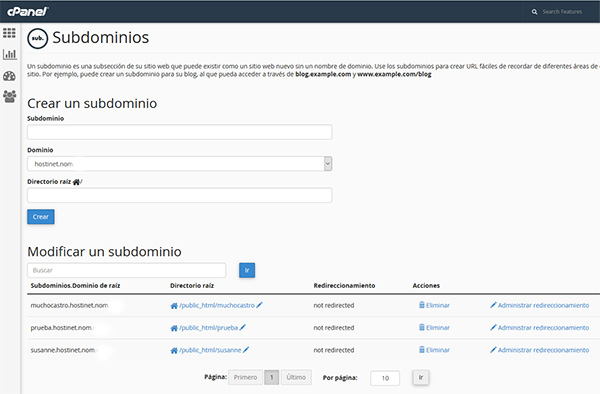The height and width of the screenshot is (394, 600).
Task: Go to Primero page
Action: [245, 378]
